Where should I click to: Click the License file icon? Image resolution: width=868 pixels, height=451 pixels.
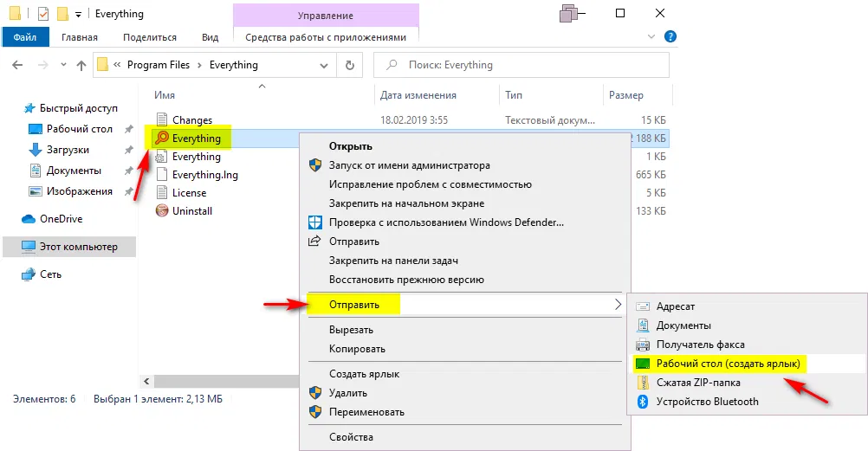click(162, 192)
